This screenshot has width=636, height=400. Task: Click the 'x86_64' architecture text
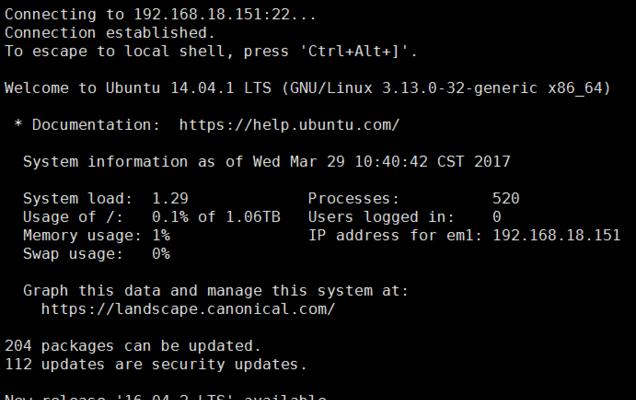click(575, 88)
